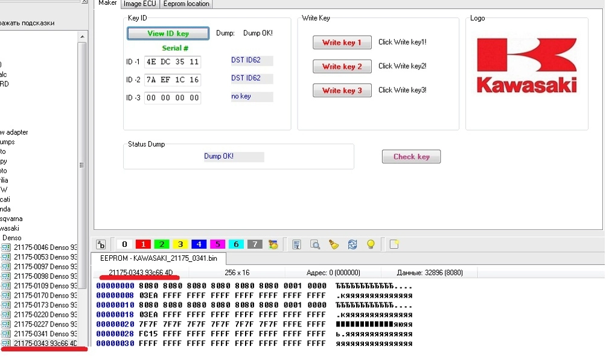Click the left panel scrollbar up arrow
609x364 pixels.
coord(82,37)
